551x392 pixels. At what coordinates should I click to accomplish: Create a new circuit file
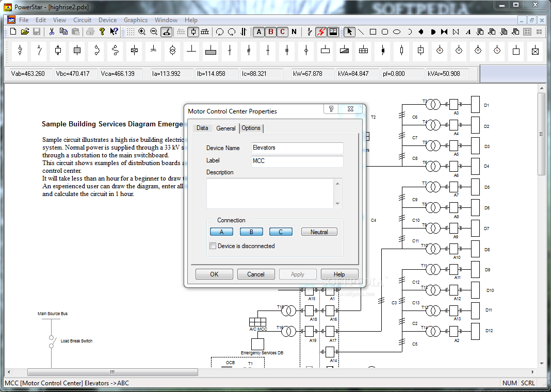coord(13,32)
